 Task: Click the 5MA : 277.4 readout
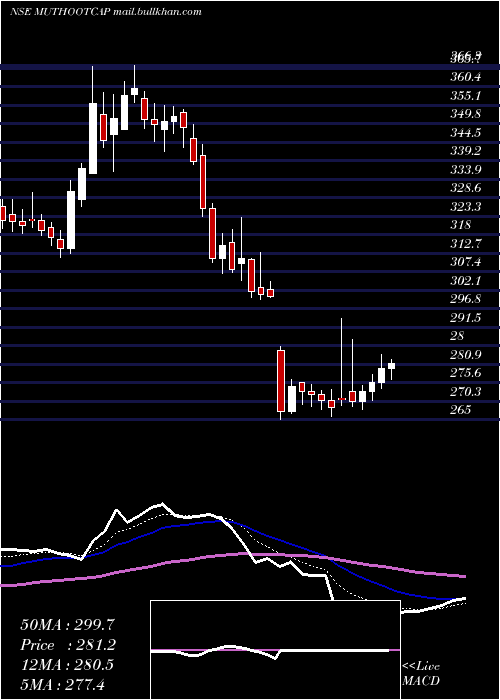coord(62,684)
